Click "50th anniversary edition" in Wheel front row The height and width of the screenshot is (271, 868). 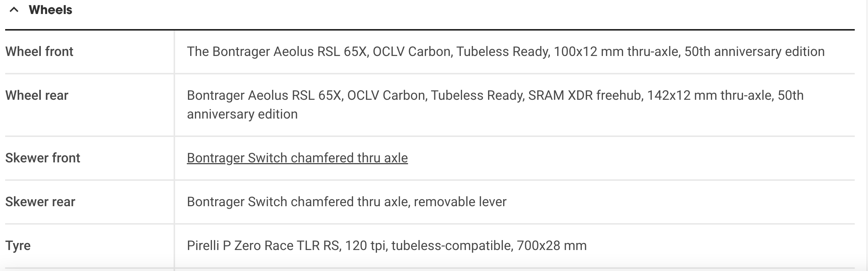[x=754, y=52]
